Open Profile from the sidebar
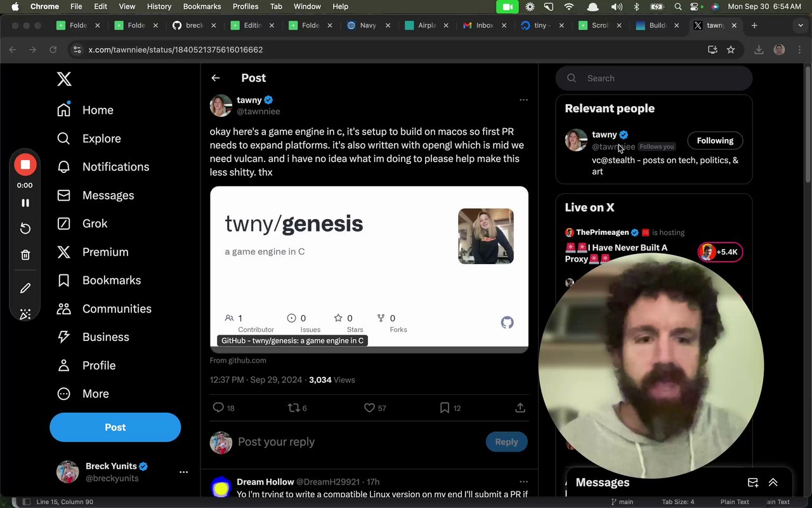Image resolution: width=812 pixels, height=508 pixels. click(86, 365)
